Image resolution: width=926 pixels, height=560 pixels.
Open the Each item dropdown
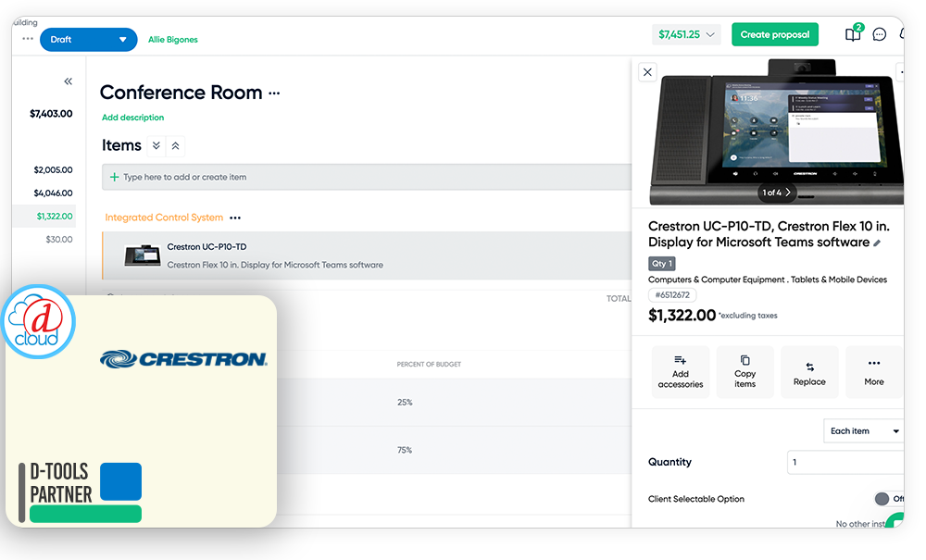863,431
